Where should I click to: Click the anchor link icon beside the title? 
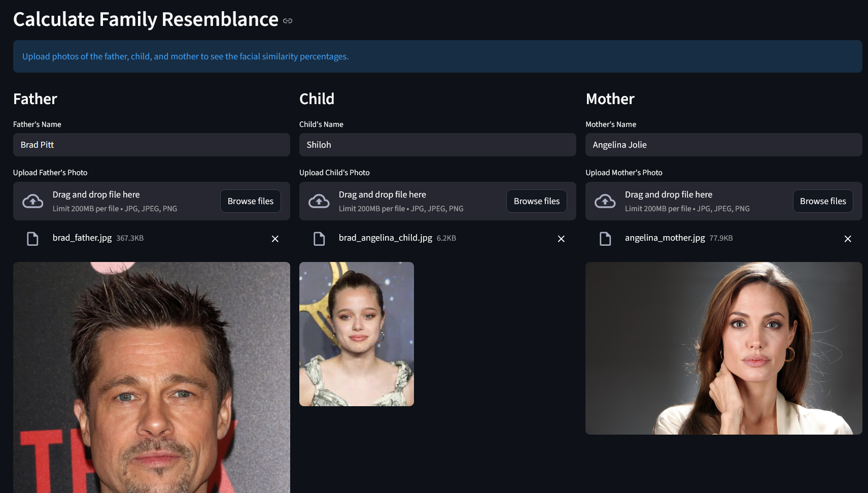click(288, 21)
